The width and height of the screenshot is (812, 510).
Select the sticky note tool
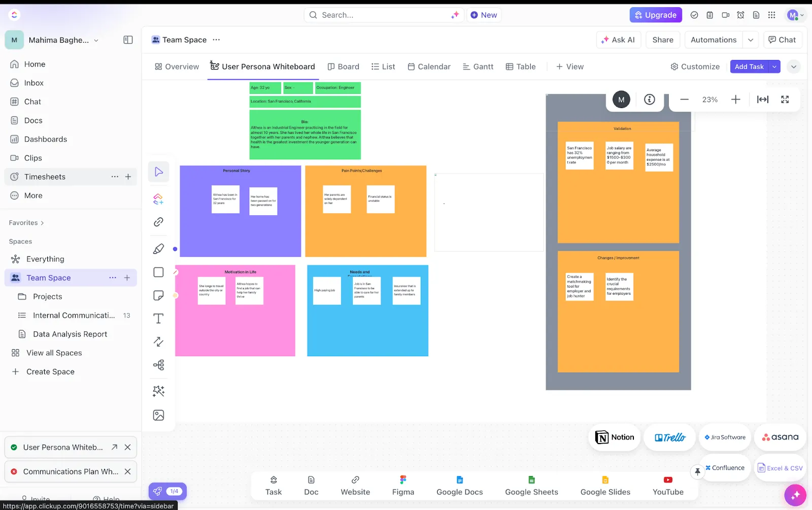(x=158, y=295)
